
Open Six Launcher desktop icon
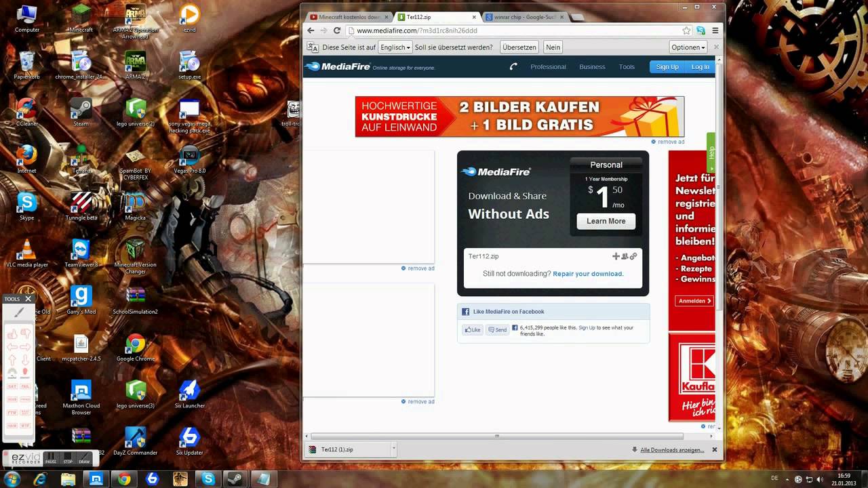tap(189, 393)
